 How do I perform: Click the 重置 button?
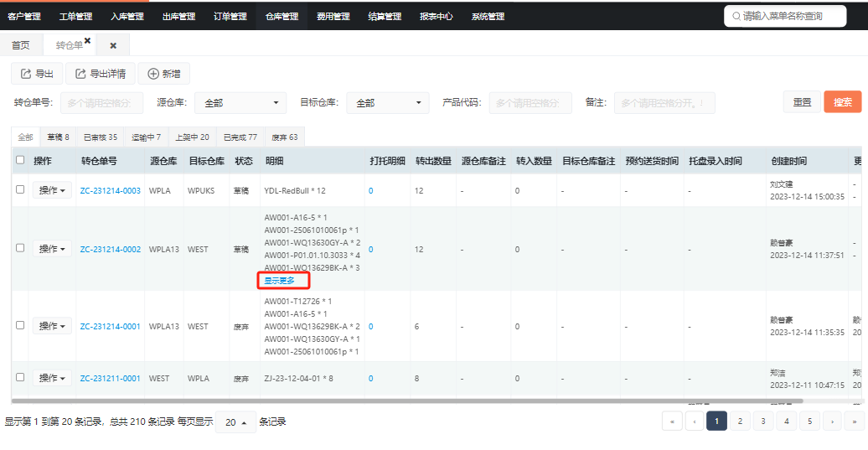pyautogui.click(x=802, y=102)
